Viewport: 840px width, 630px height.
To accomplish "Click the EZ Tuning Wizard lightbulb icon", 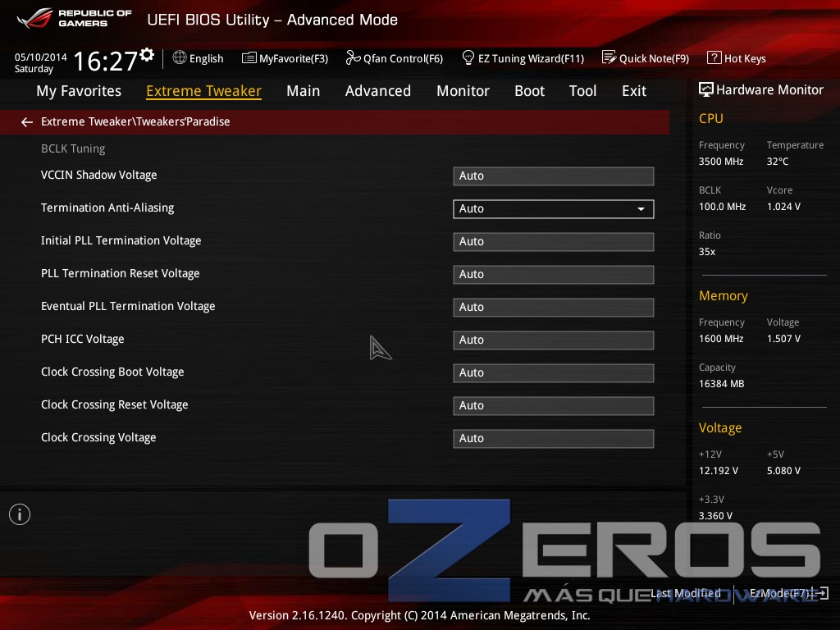I will click(x=468, y=57).
